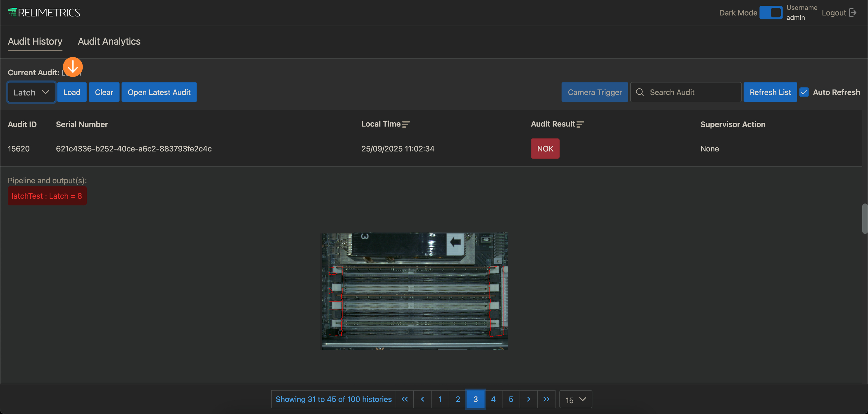Open the RAM slot inspection image
This screenshot has width=868, height=414.
tap(414, 291)
